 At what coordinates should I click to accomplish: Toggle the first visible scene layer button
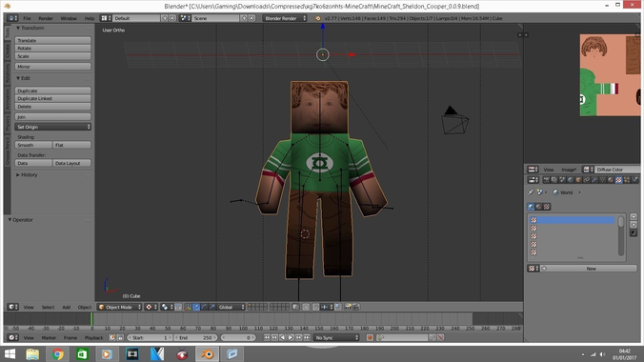pyautogui.click(x=251, y=305)
